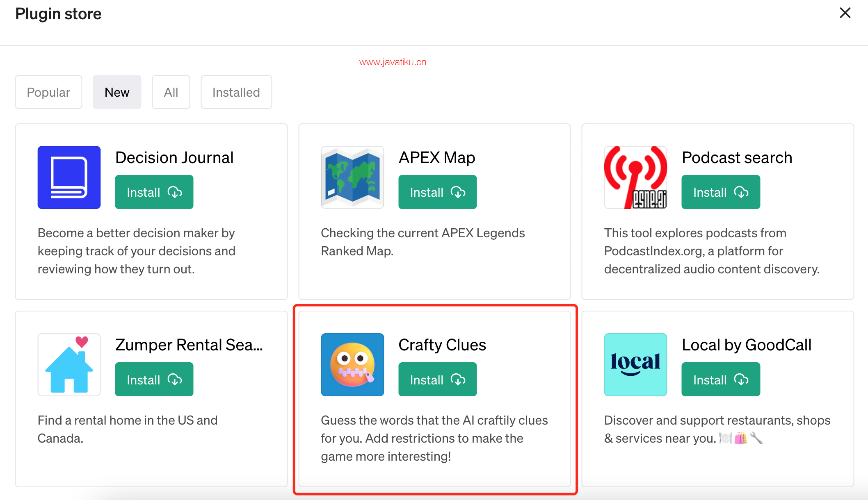Click the Zumper Rental Sea... title
Viewport: 868px width, 500px height.
point(189,345)
